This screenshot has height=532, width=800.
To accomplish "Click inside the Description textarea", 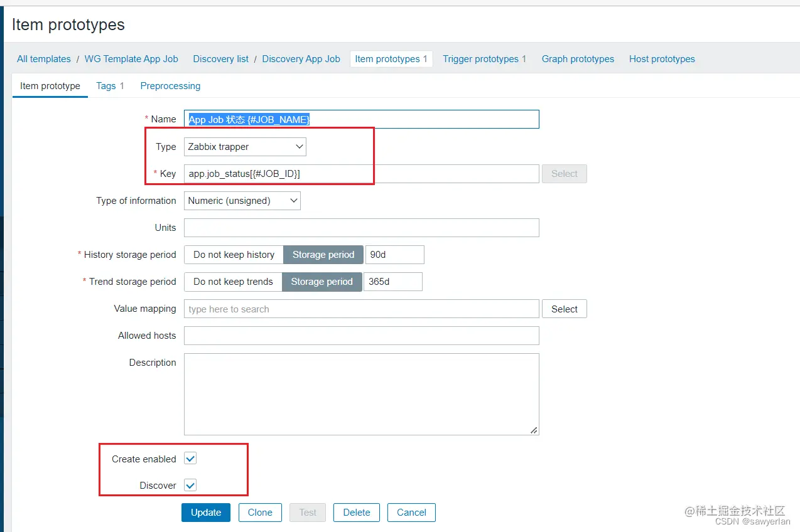I will (x=362, y=394).
